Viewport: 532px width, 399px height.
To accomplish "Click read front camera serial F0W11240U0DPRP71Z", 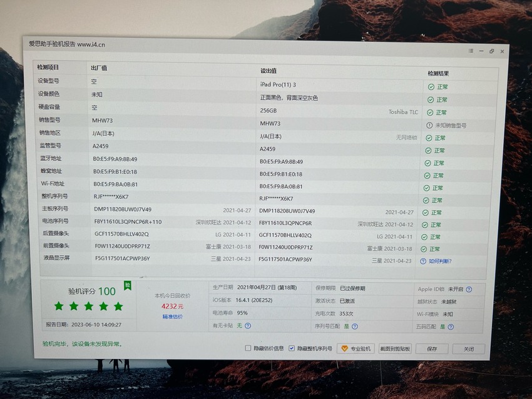I will tap(285, 247).
